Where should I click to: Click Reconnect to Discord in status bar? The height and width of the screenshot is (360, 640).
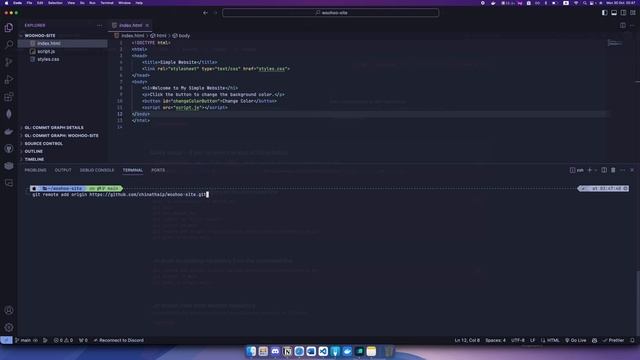coord(119,340)
